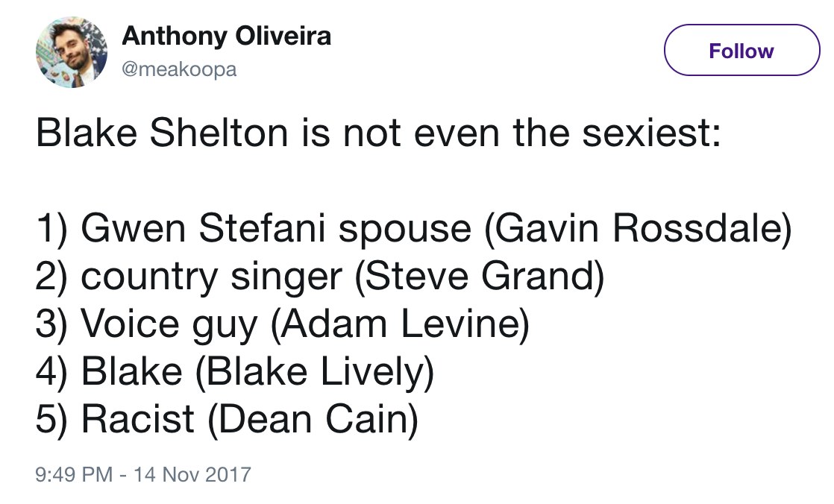834x504 pixels.
Task: Open the @meakoopa handle link
Action: 179,69
